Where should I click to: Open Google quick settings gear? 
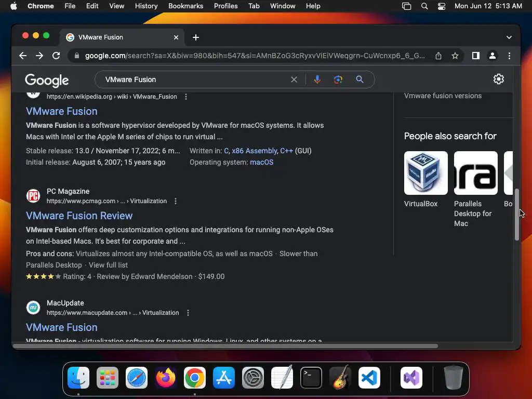498,79
